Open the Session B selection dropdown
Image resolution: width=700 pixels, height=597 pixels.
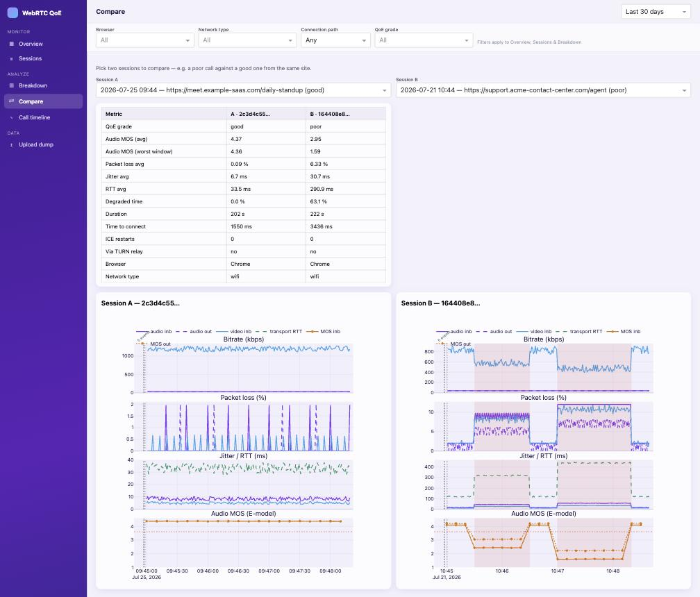(x=543, y=90)
